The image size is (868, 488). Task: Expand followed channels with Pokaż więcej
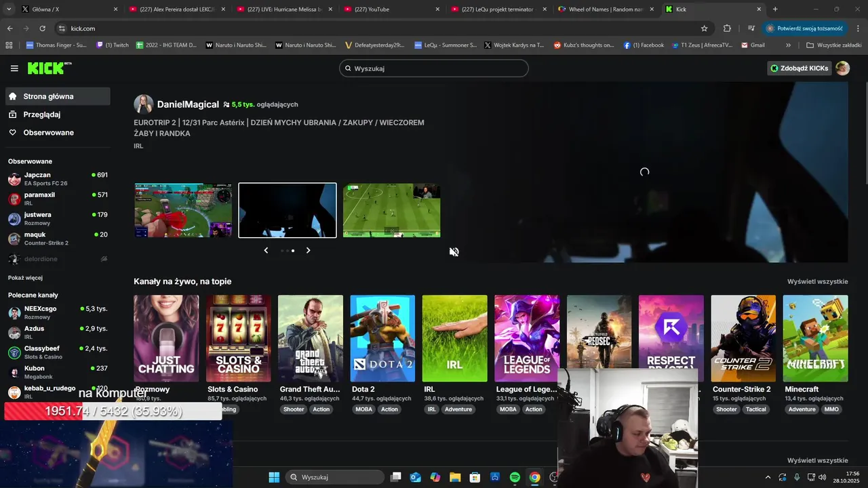pyautogui.click(x=25, y=278)
